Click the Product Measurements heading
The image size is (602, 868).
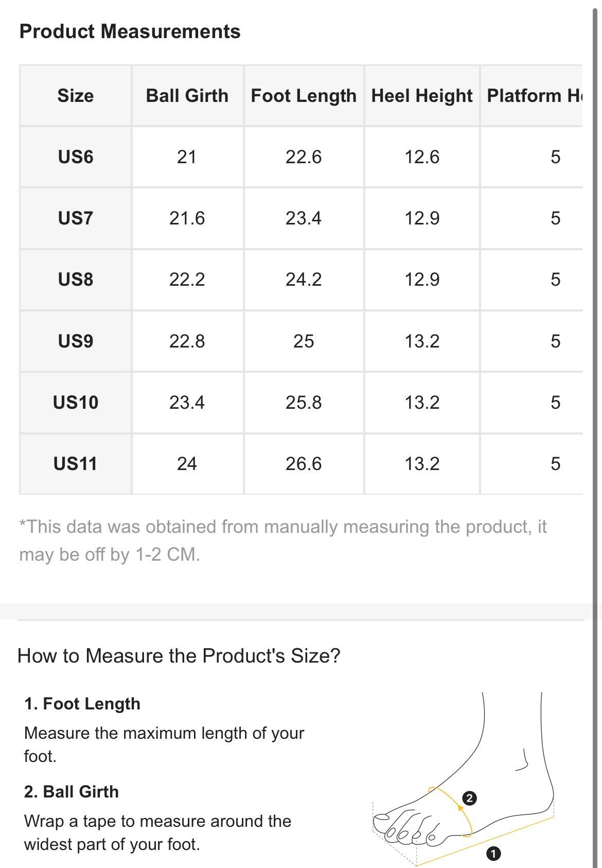pos(130,31)
